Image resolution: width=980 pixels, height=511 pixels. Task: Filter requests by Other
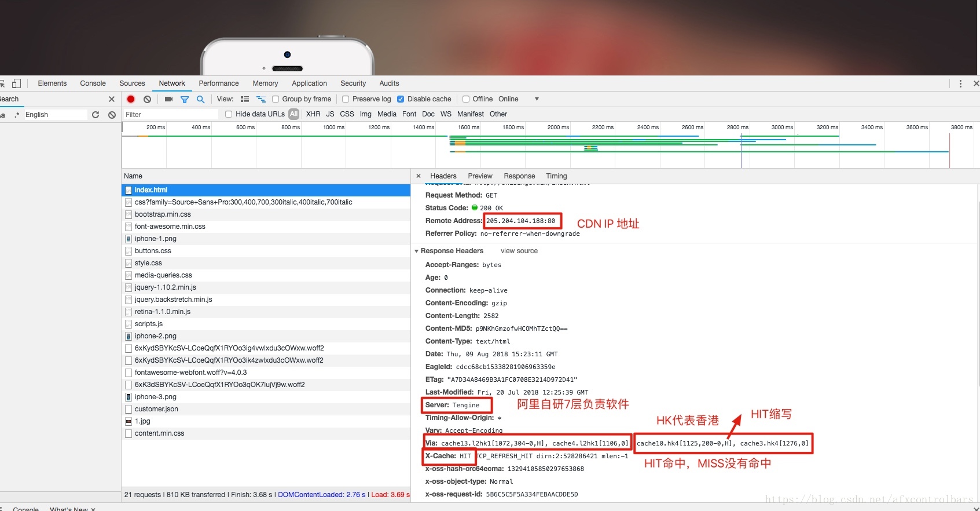(x=498, y=114)
